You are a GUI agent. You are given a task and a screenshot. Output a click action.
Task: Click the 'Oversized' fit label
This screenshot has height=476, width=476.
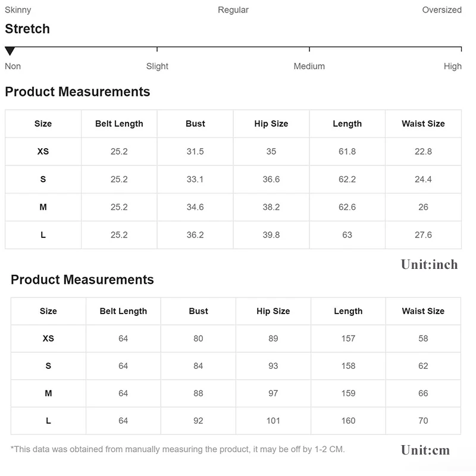441,10
